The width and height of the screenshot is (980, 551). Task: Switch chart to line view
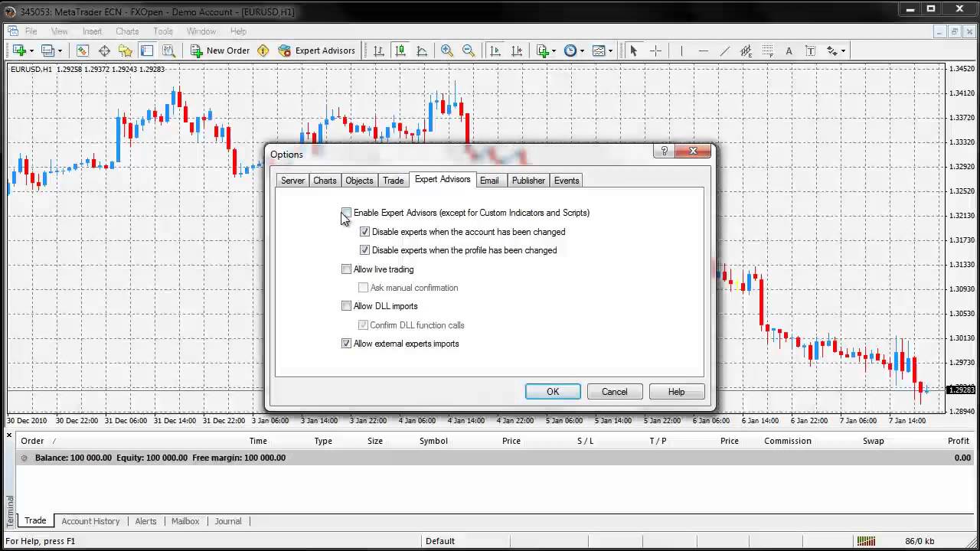(x=422, y=51)
